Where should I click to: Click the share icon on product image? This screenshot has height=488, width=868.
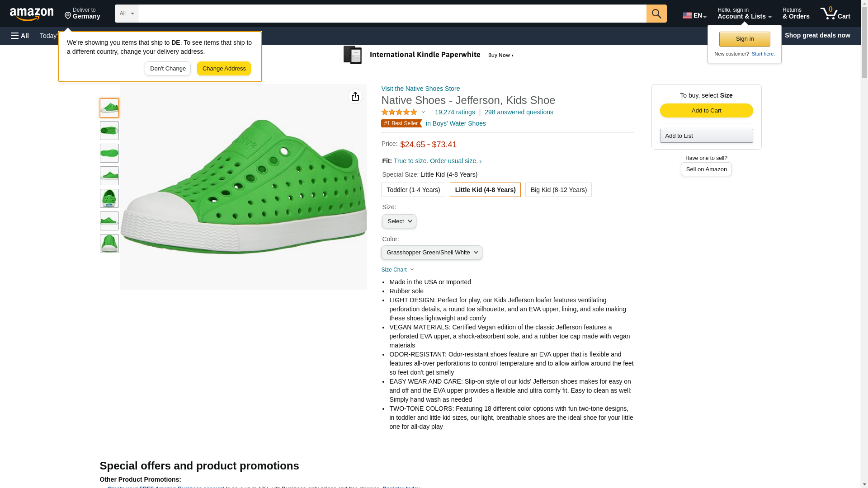tap(355, 96)
